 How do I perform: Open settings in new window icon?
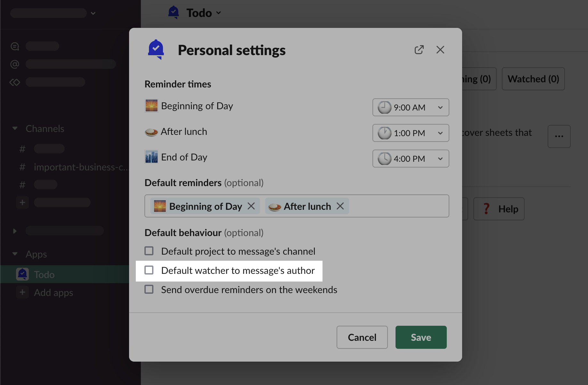419,50
